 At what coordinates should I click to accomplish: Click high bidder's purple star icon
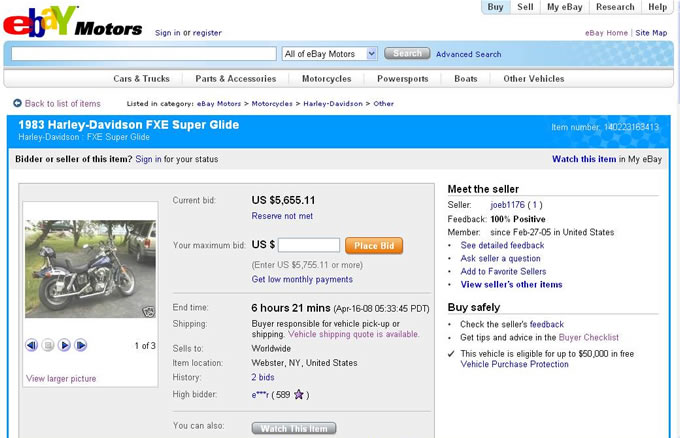click(x=298, y=395)
